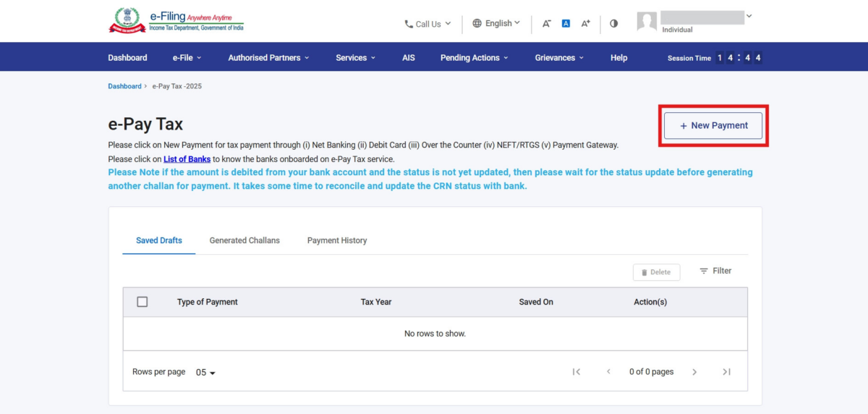868x414 pixels.
Task: Open the Call Us dropdown
Action: pyautogui.click(x=427, y=24)
